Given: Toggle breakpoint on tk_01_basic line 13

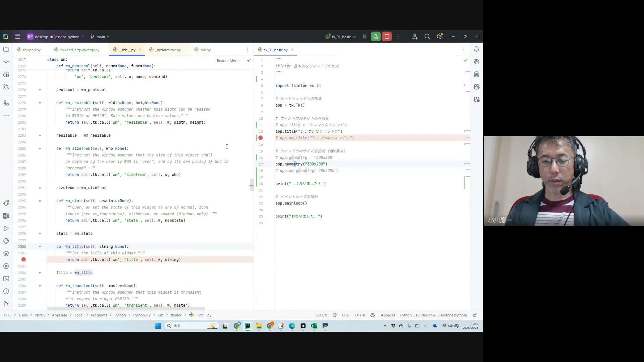Looking at the screenshot, I should pyautogui.click(x=261, y=138).
